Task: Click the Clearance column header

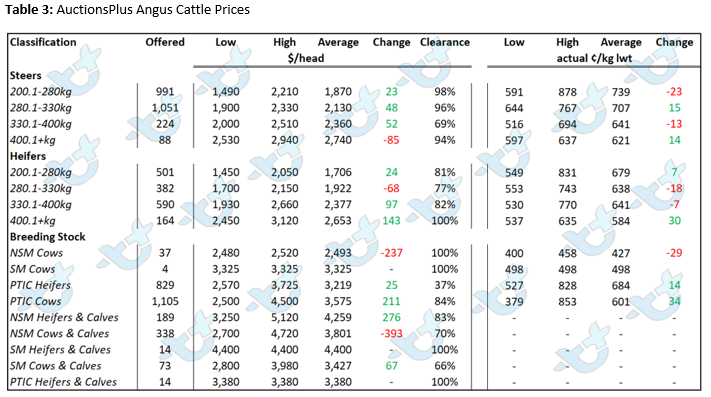Action: click(444, 42)
